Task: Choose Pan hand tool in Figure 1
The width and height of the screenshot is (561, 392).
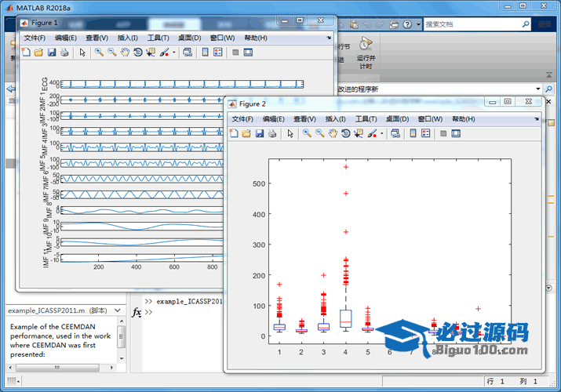Action: (x=125, y=53)
